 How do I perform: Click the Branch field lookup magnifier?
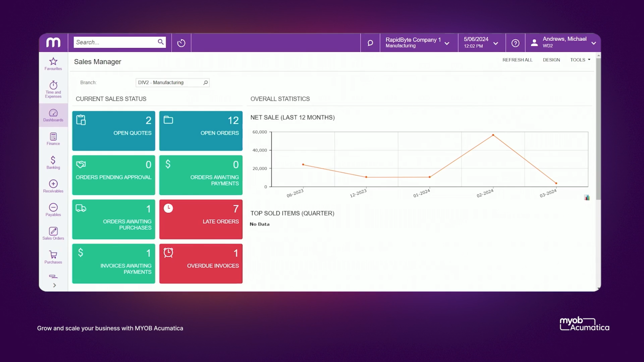click(x=205, y=82)
